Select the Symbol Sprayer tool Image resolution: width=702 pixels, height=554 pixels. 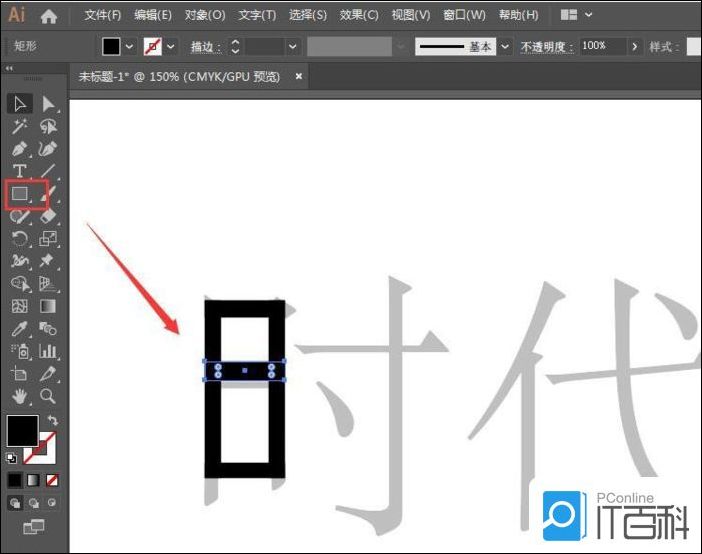pyautogui.click(x=20, y=351)
